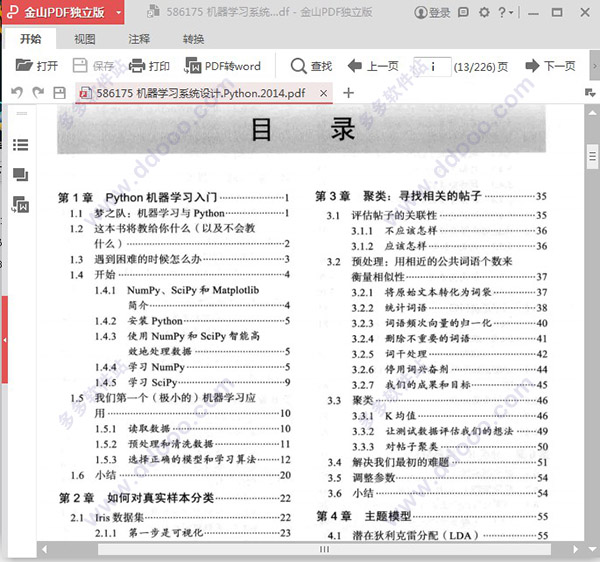This screenshot has height=562, width=600.
Task: Click the sidebar drag handle at top
Action: (x=22, y=113)
